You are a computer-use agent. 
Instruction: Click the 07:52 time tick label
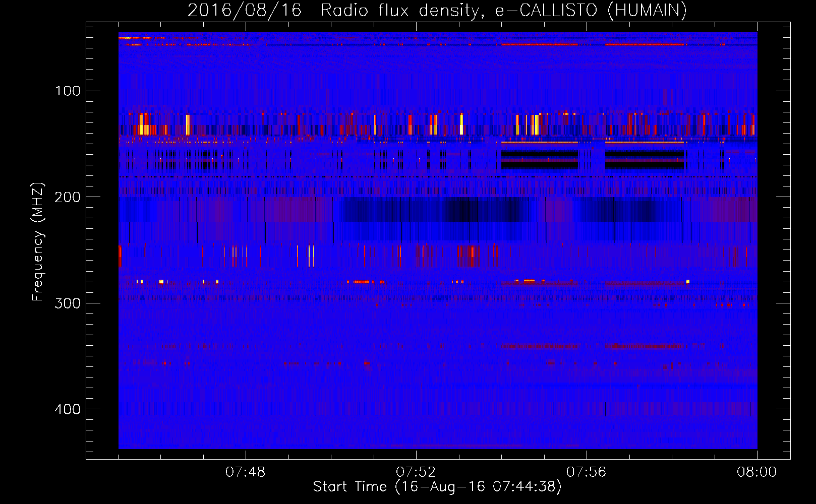tap(416, 472)
